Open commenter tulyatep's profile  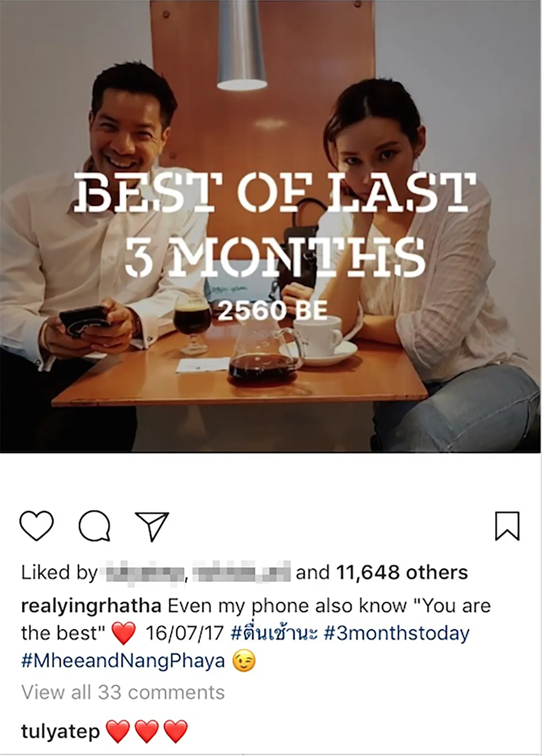coord(61,731)
